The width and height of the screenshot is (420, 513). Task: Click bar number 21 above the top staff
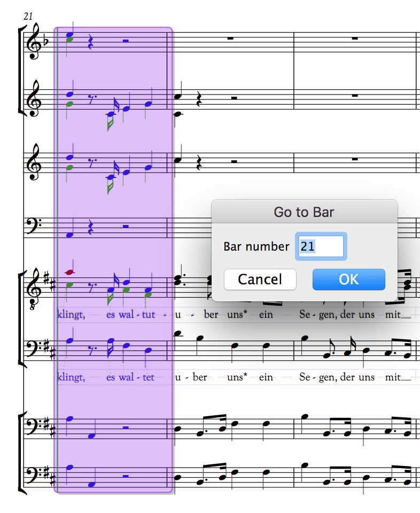pyautogui.click(x=28, y=16)
